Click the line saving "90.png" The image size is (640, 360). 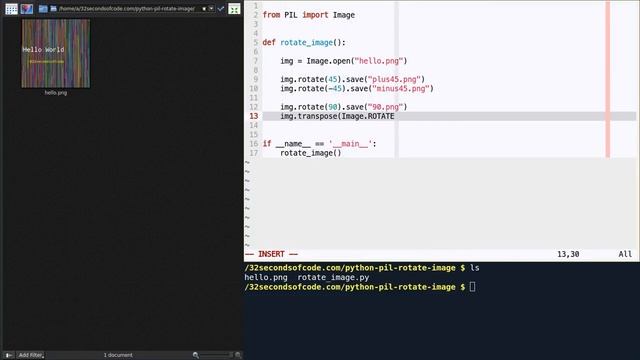344,107
